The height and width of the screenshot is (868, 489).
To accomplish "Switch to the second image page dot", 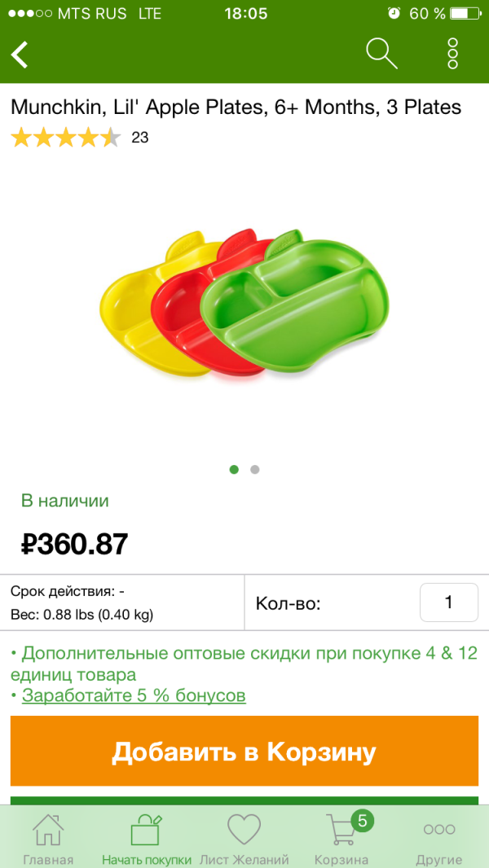I will point(255,469).
